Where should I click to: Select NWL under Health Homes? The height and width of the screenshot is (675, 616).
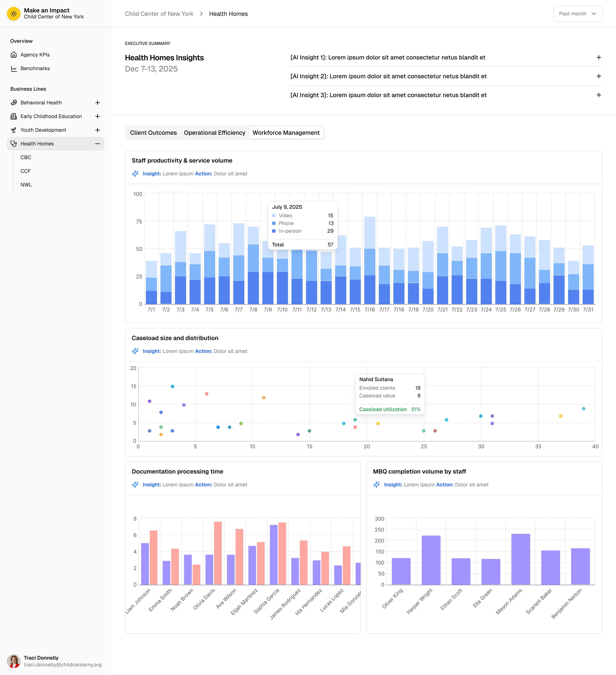point(26,185)
